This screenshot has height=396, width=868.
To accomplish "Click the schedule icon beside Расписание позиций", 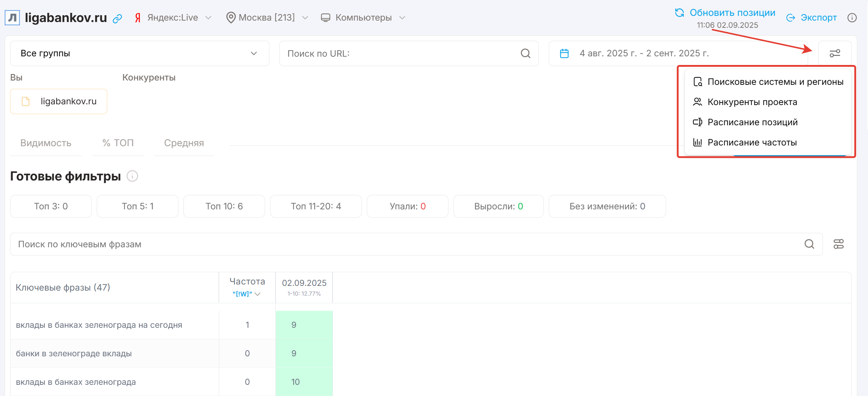I will pyautogui.click(x=698, y=122).
